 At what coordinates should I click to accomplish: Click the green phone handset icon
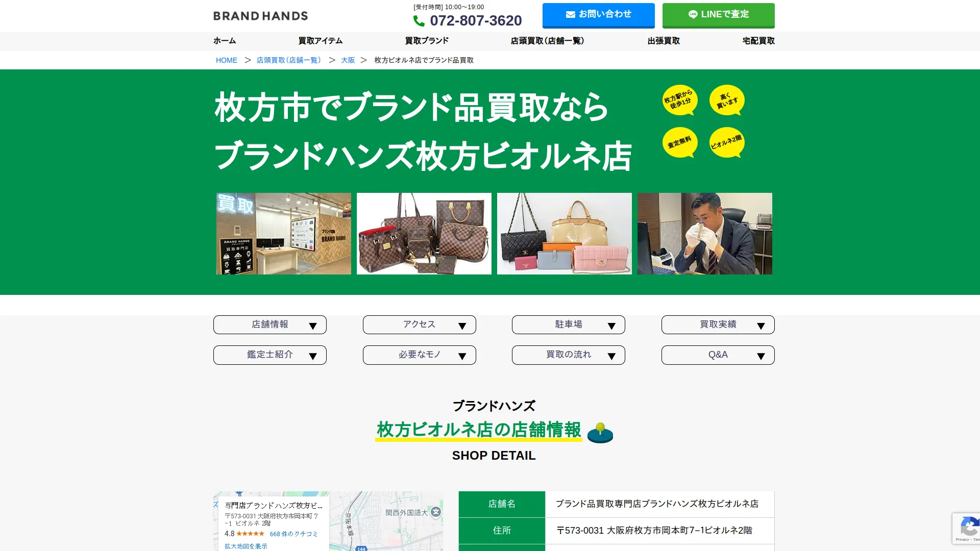(x=419, y=21)
